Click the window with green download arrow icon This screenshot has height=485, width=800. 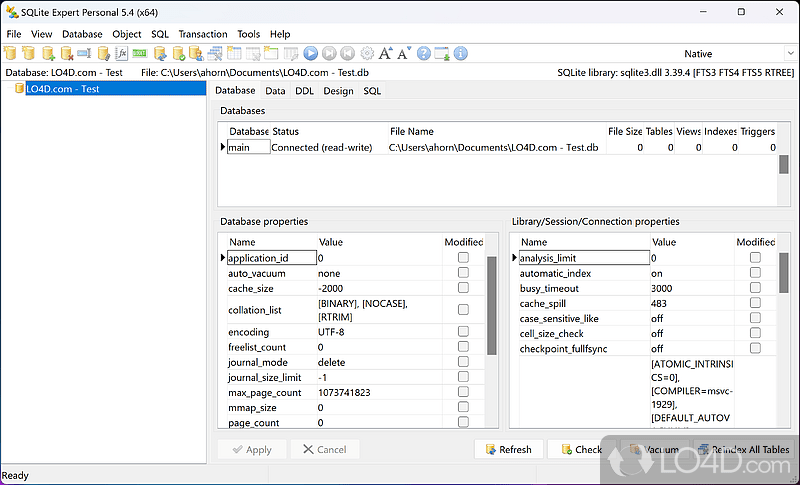(x=442, y=53)
